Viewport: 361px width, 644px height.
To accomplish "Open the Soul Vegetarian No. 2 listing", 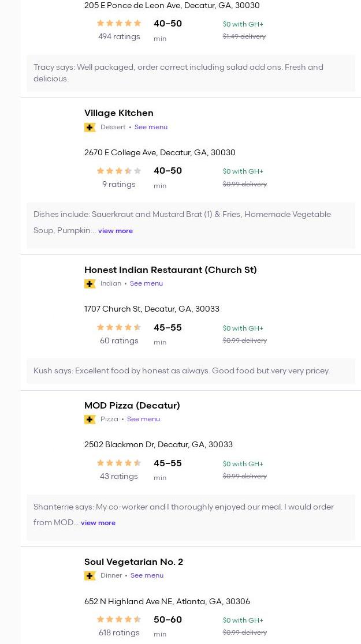I will (133, 561).
